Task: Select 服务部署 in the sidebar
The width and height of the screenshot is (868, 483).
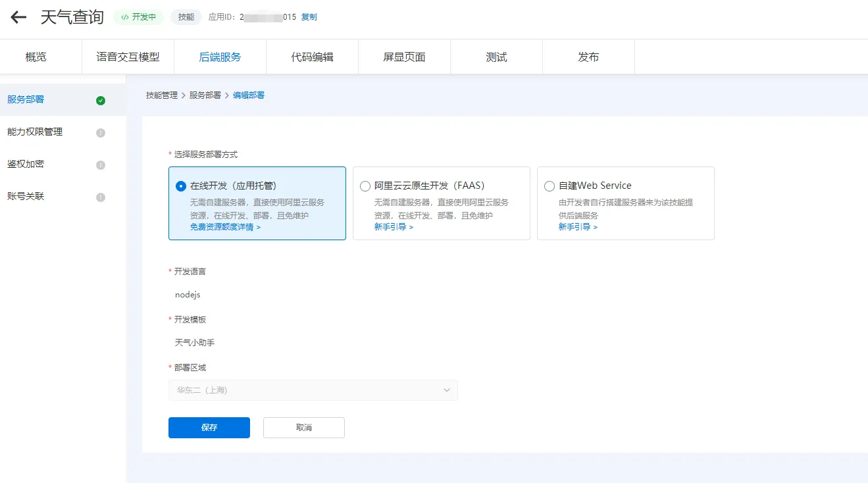Action: click(63, 100)
